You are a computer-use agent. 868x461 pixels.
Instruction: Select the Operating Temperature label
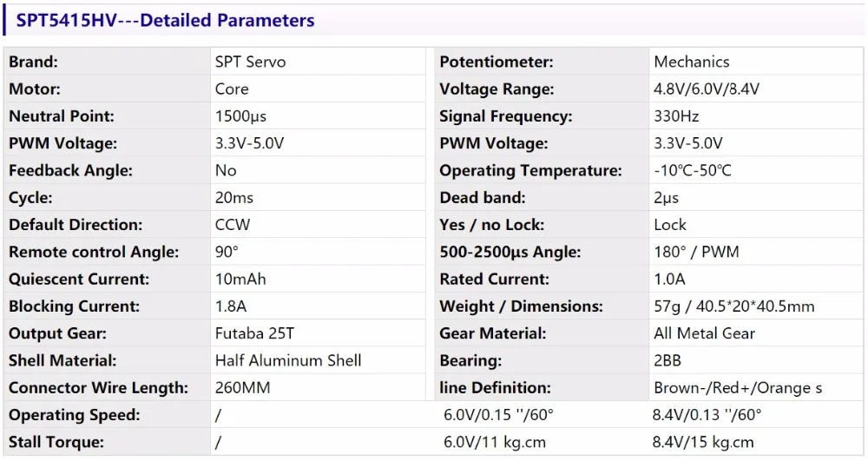[x=530, y=170]
